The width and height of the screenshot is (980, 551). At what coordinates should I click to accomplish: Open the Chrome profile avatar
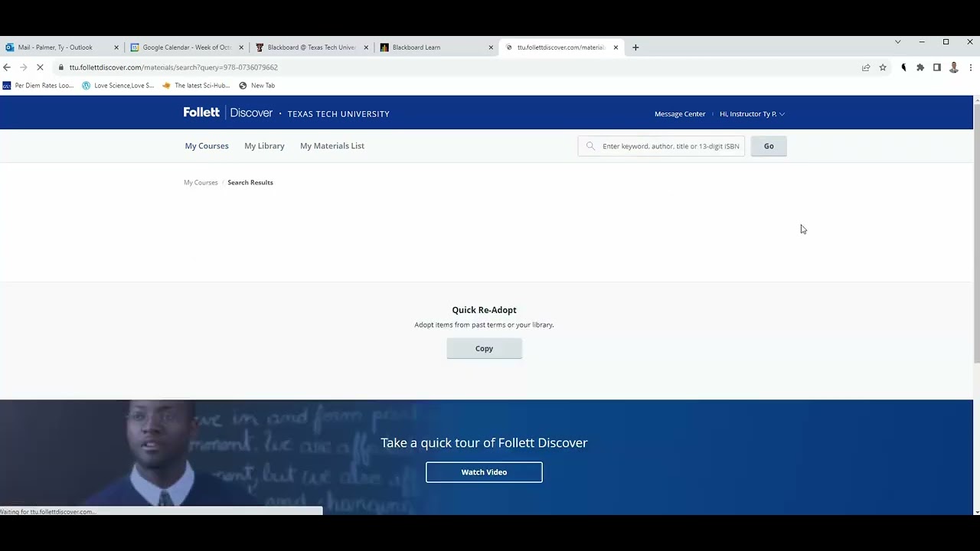954,67
